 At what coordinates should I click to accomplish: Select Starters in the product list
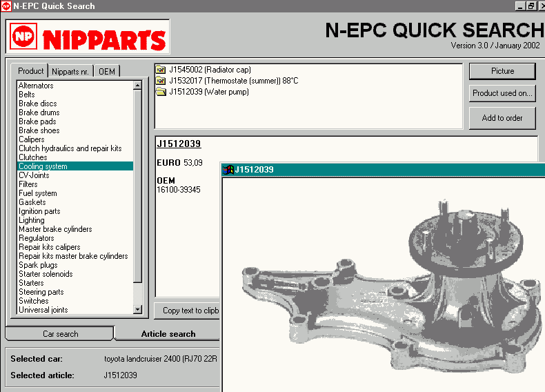(x=75, y=283)
